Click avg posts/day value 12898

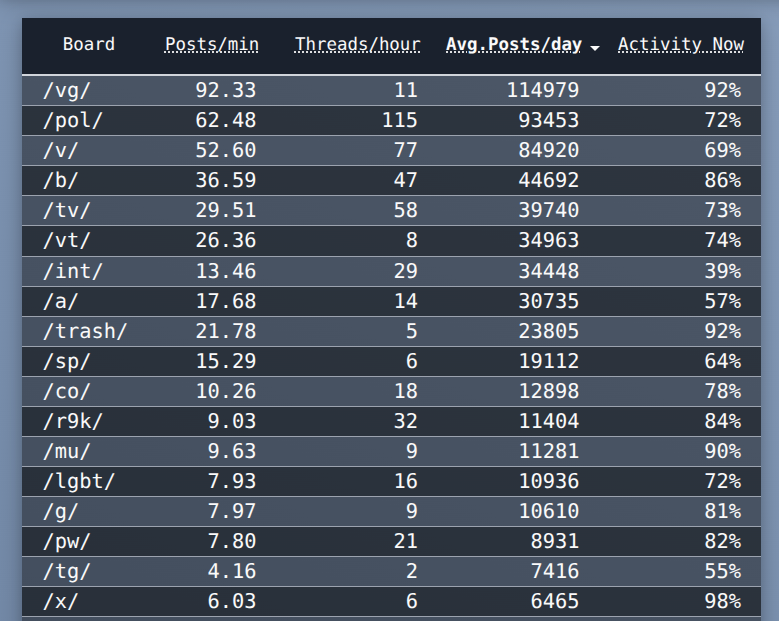(x=549, y=391)
